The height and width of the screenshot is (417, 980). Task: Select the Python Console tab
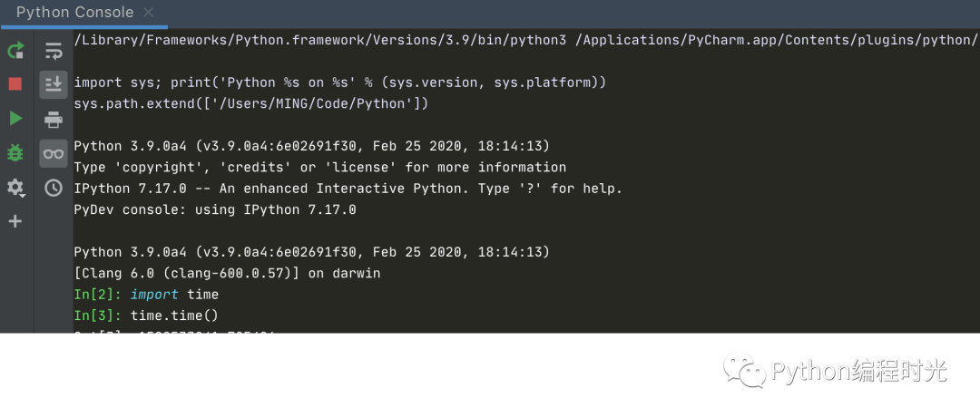[x=74, y=13]
